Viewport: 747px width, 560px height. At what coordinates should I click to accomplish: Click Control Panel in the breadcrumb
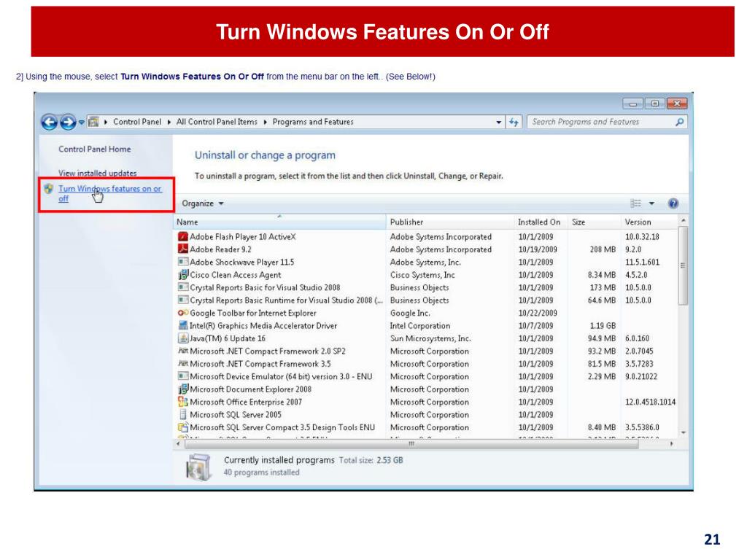click(137, 122)
